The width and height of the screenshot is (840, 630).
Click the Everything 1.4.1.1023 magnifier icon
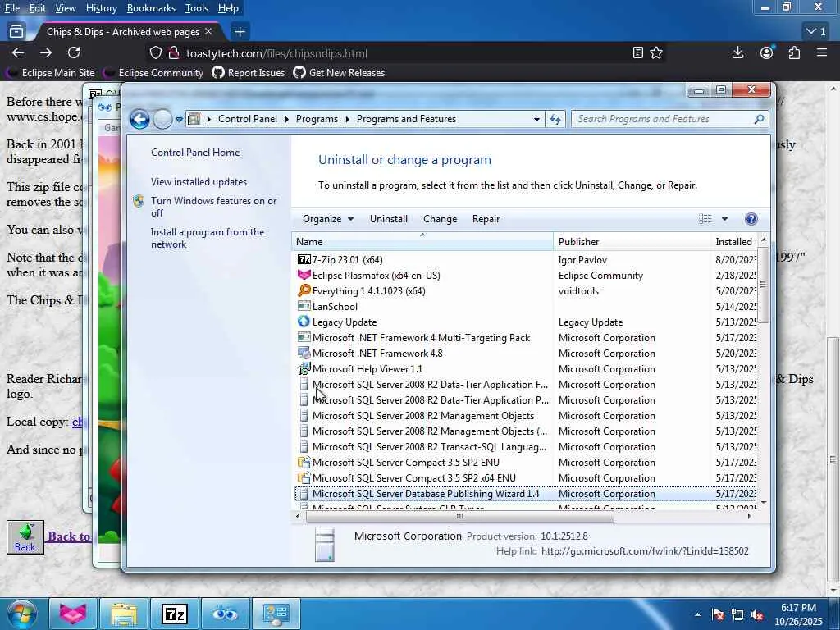pos(304,291)
